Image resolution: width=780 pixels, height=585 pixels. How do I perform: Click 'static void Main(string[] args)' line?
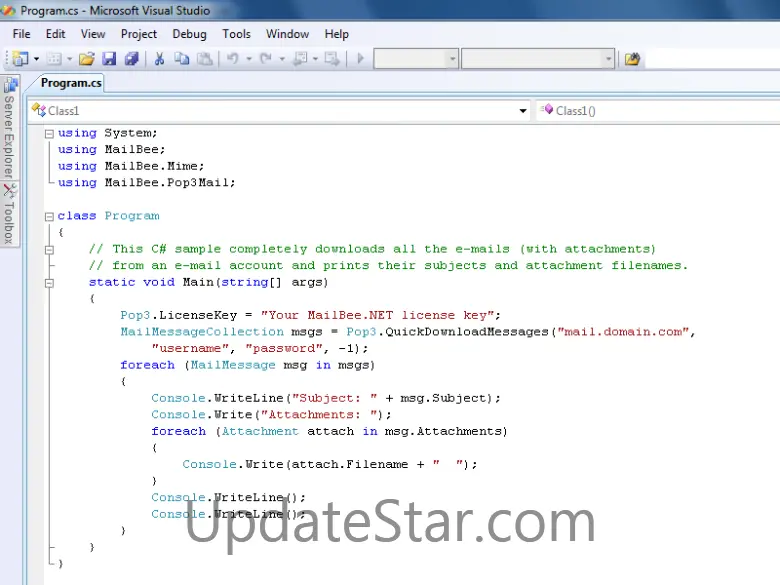coord(208,282)
